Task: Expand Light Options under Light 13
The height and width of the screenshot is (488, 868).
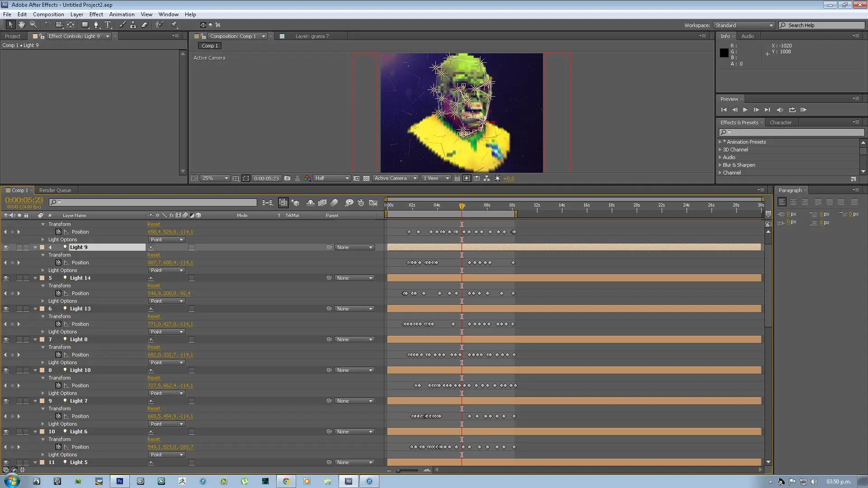Action: (43, 332)
